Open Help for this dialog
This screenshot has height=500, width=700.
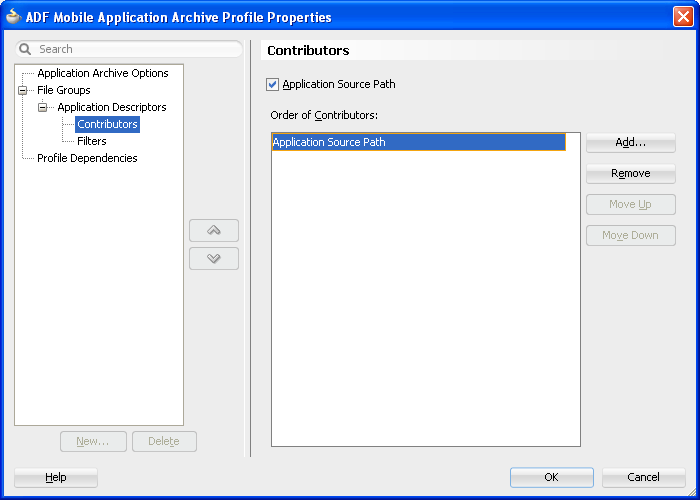[56, 477]
